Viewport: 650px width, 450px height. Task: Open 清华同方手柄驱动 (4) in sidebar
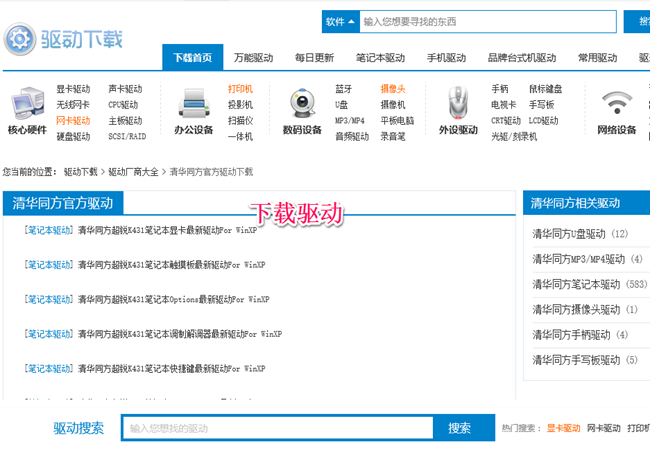580,335
